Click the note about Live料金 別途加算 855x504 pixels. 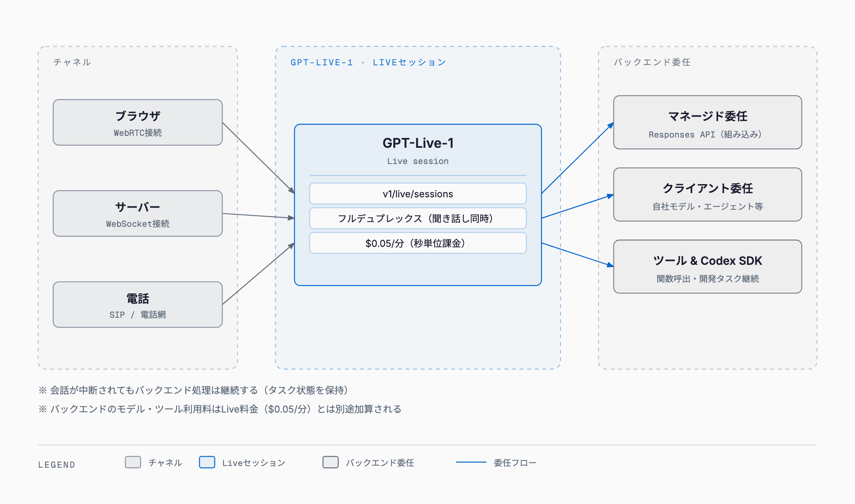pos(220,409)
